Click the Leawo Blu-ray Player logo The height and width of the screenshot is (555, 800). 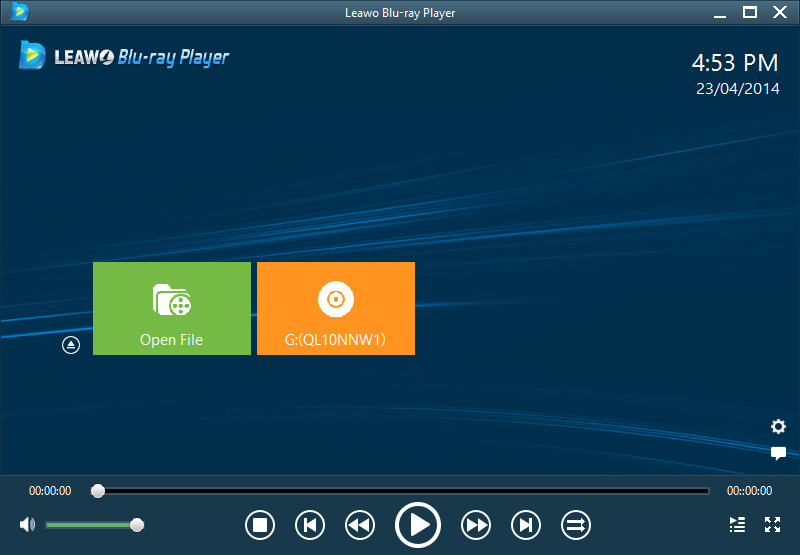[124, 56]
